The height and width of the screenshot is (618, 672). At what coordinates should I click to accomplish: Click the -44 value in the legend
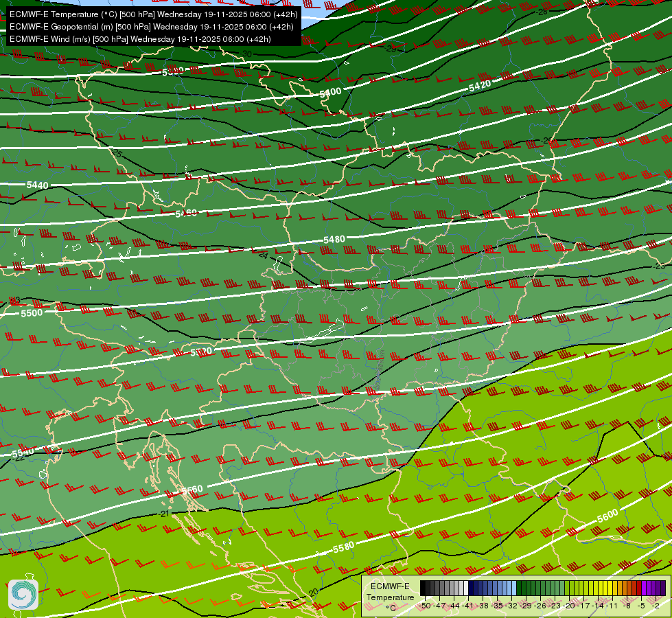click(454, 606)
